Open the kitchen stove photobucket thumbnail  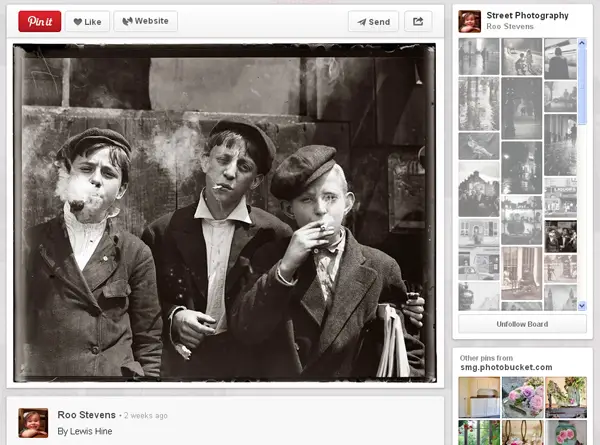tap(479, 397)
